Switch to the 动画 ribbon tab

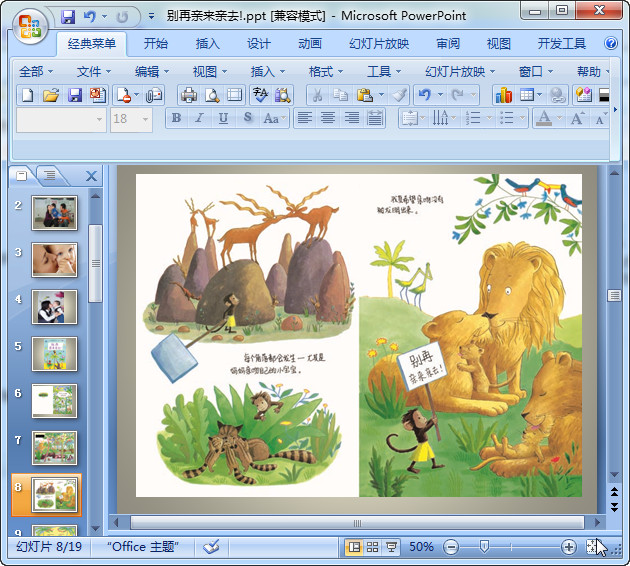310,43
